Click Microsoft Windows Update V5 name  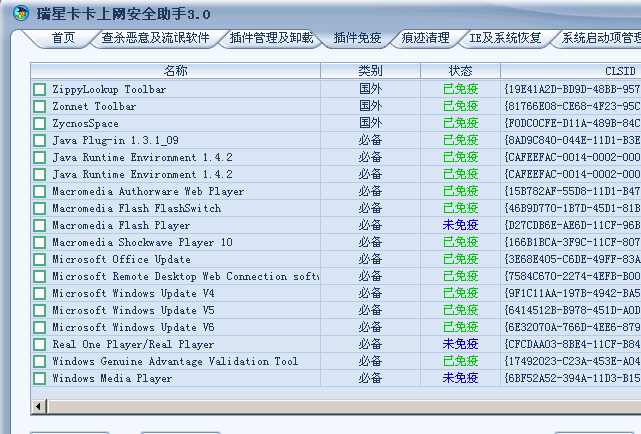click(133, 311)
